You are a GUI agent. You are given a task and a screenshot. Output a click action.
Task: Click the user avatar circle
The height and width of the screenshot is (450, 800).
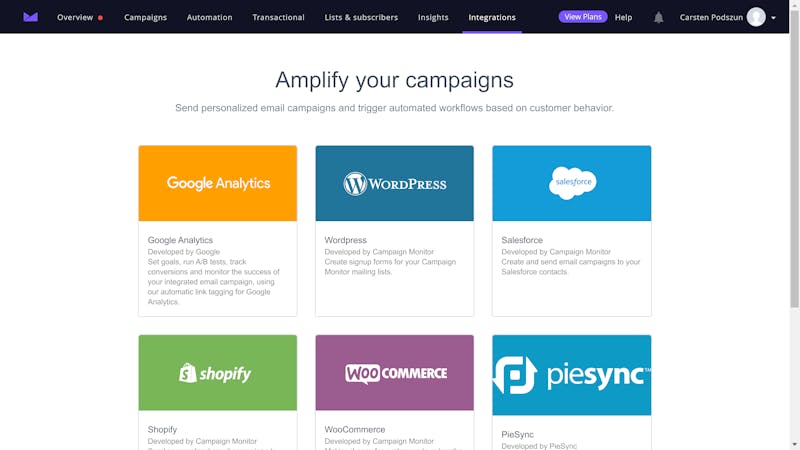(x=756, y=17)
